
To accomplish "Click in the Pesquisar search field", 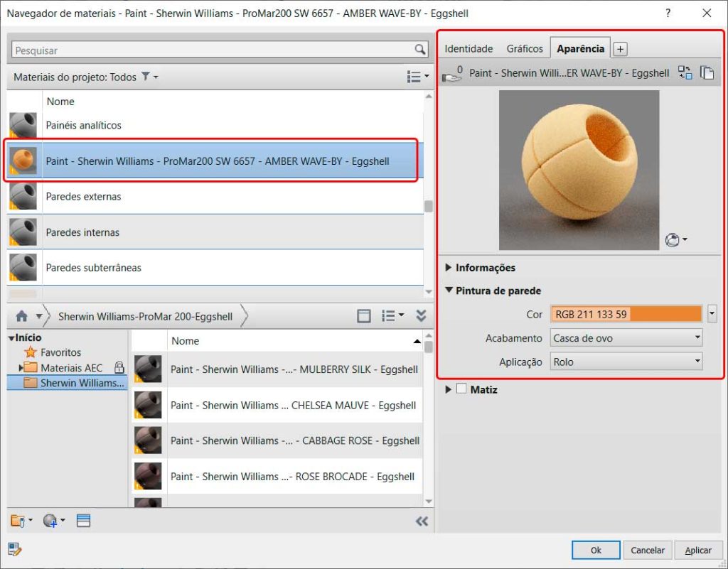I will (x=213, y=50).
